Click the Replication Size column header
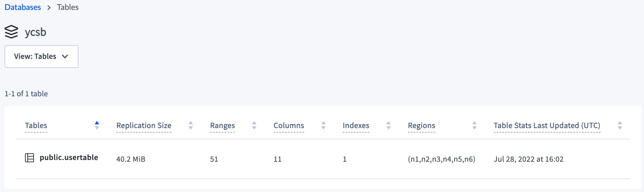 pyautogui.click(x=143, y=125)
